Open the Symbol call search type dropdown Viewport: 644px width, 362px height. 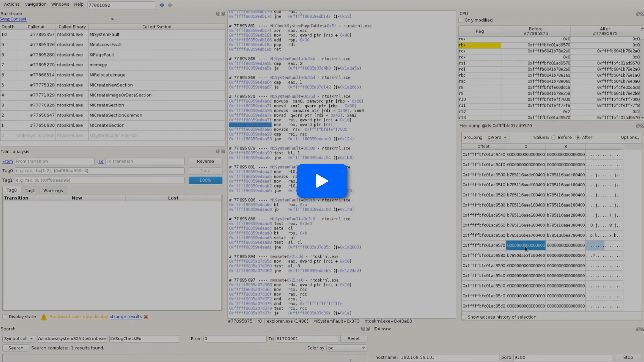tap(19, 339)
